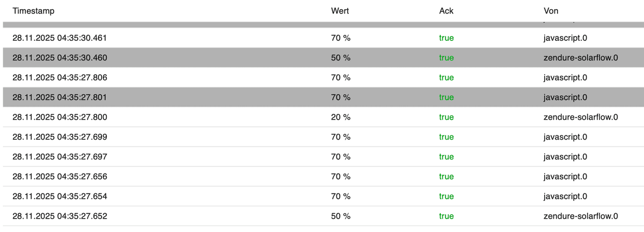
Task: Click the timestamp ending 04:35:27.656
Action: tap(60, 177)
